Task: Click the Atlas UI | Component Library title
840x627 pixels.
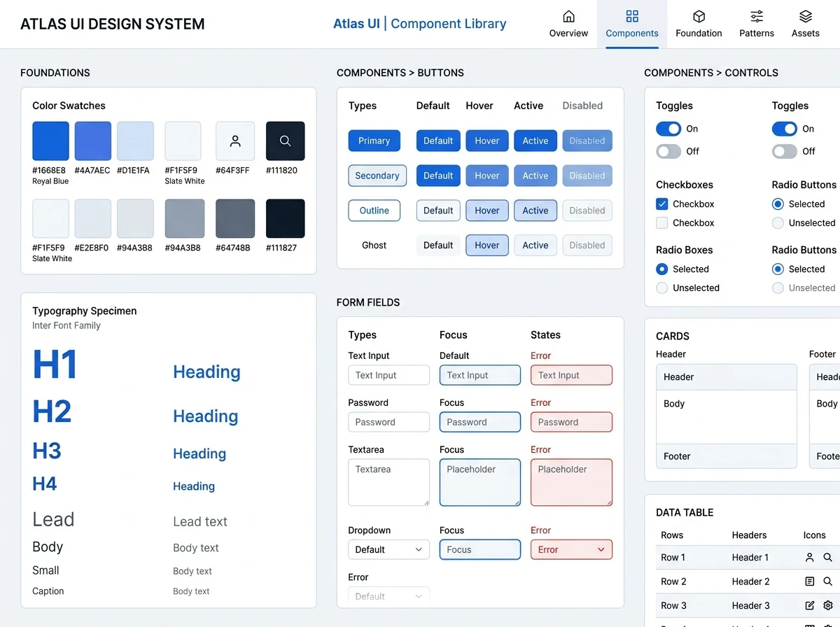Action: point(419,24)
